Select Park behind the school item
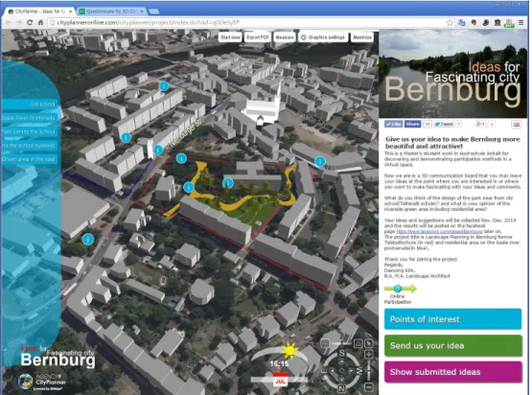 pos(31,131)
